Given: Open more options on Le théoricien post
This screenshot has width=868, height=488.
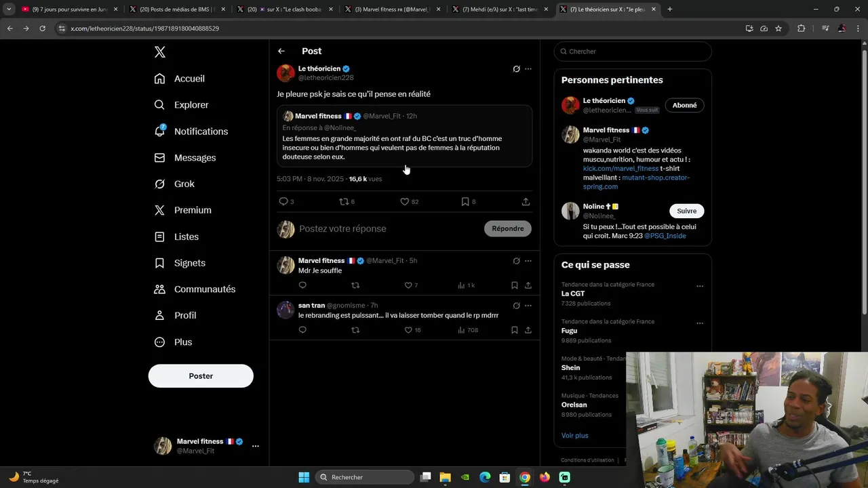Looking at the screenshot, I should coord(528,69).
